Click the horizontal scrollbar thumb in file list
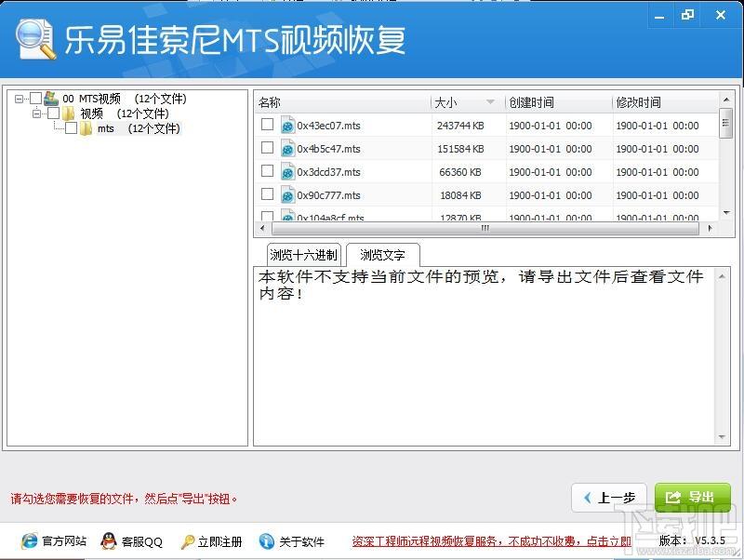744x560 pixels. click(485, 228)
